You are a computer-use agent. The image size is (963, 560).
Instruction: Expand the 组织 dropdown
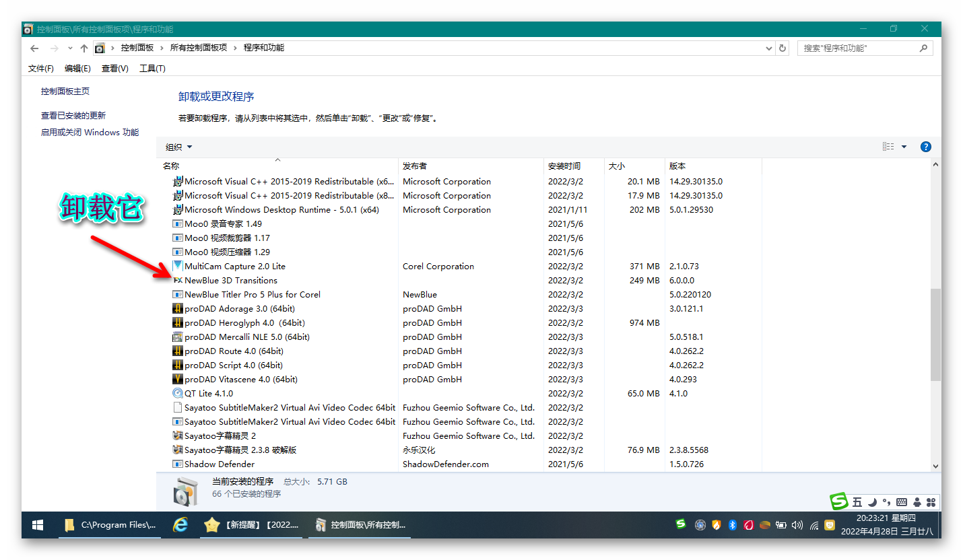click(179, 147)
